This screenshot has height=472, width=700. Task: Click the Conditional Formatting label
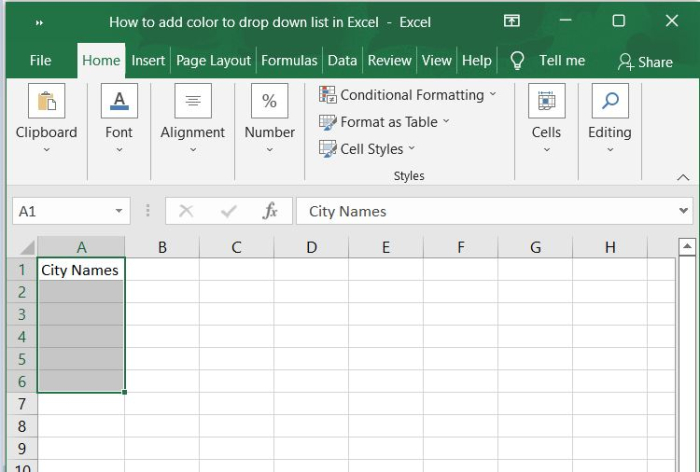click(412, 95)
